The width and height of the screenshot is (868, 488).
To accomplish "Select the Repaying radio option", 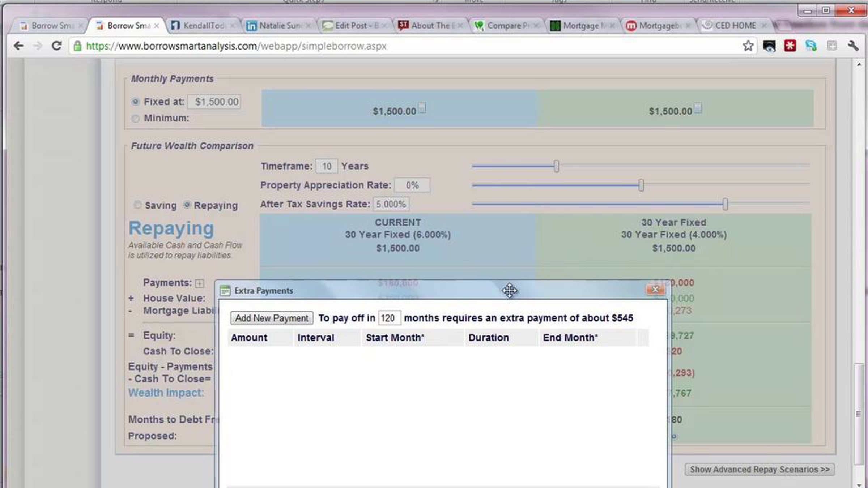I will (x=187, y=205).
